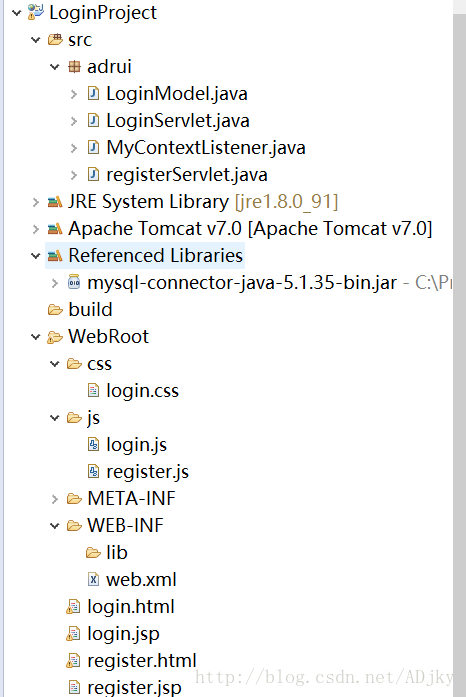Viewport: 466px width, 697px height.
Task: Select web.xml file name
Action: point(141,580)
